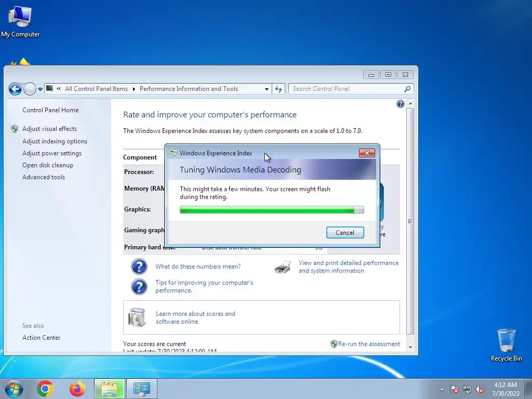Click the printer icon
Image resolution: width=532 pixels, height=399 pixels.
point(283,267)
